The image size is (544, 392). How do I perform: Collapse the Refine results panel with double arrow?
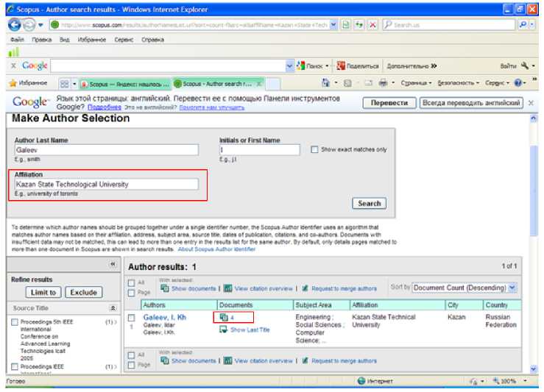(x=113, y=264)
